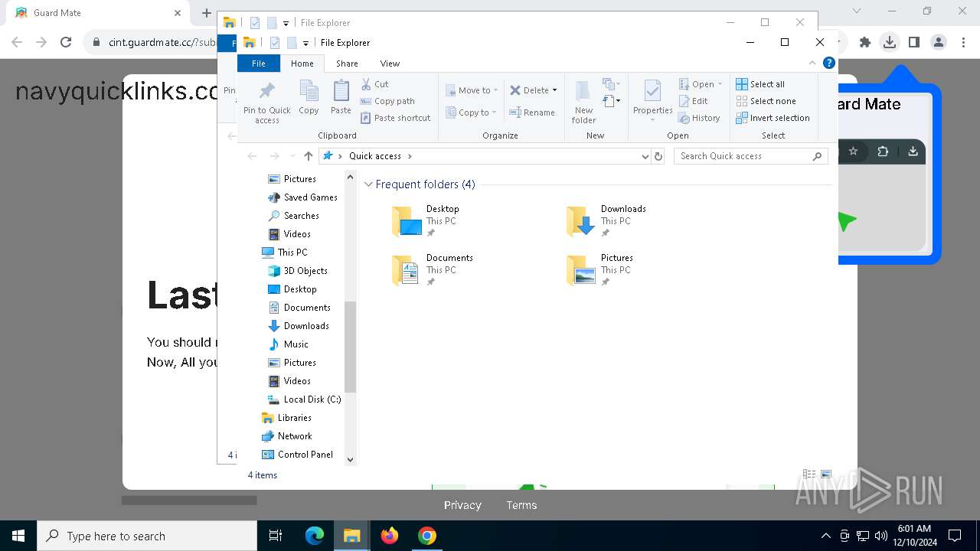Click the Privacy link on page
The image size is (980, 551).
coord(462,505)
